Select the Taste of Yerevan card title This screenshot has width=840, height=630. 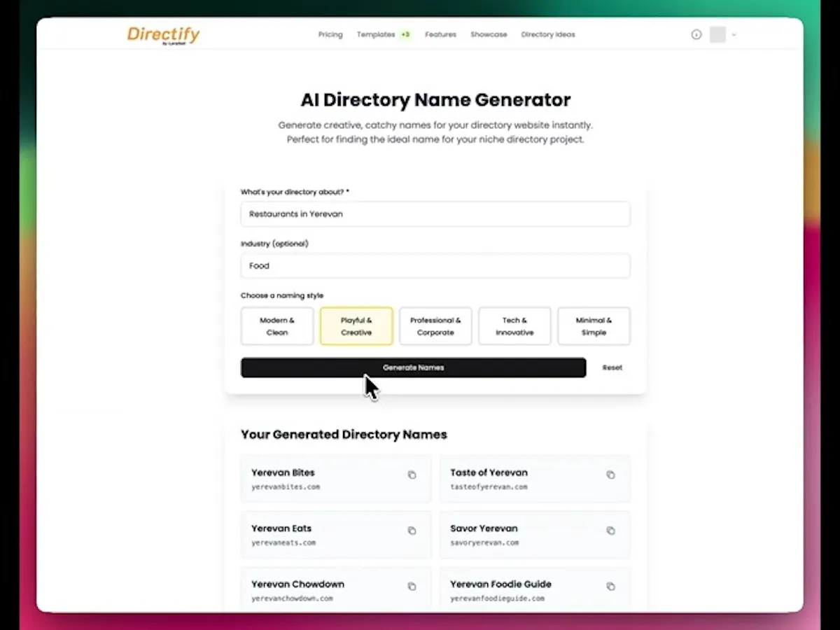coord(489,472)
